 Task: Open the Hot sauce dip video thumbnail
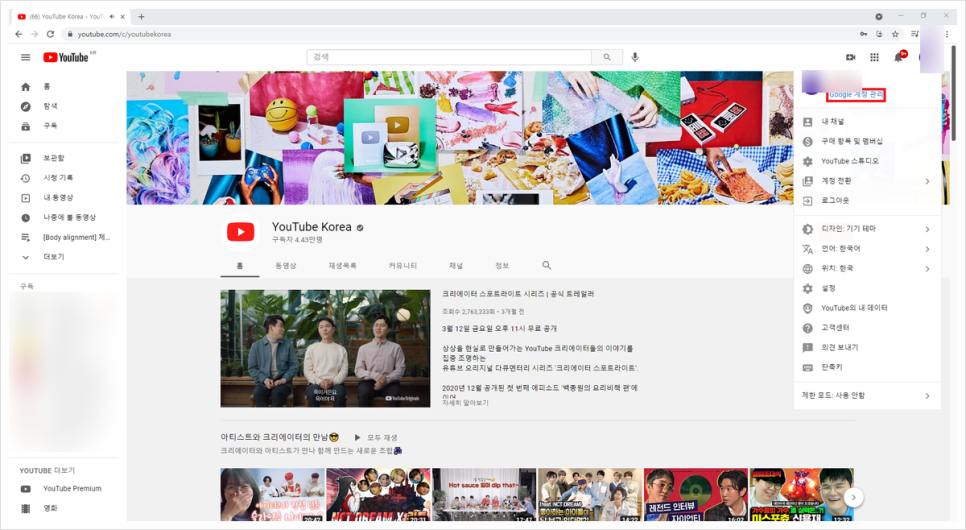[484, 495]
